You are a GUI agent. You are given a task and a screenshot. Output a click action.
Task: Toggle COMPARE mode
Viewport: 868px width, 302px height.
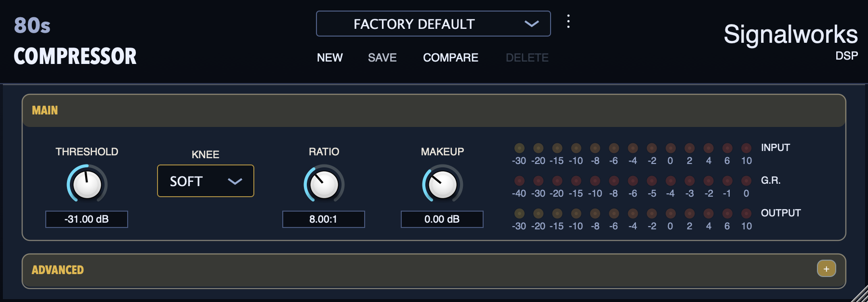[x=451, y=58]
